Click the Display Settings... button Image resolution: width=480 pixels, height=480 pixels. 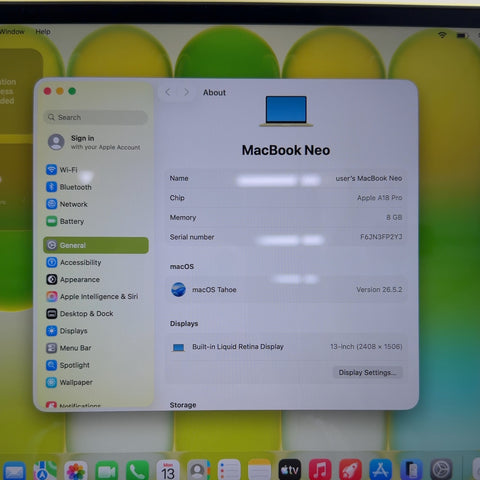[367, 373]
